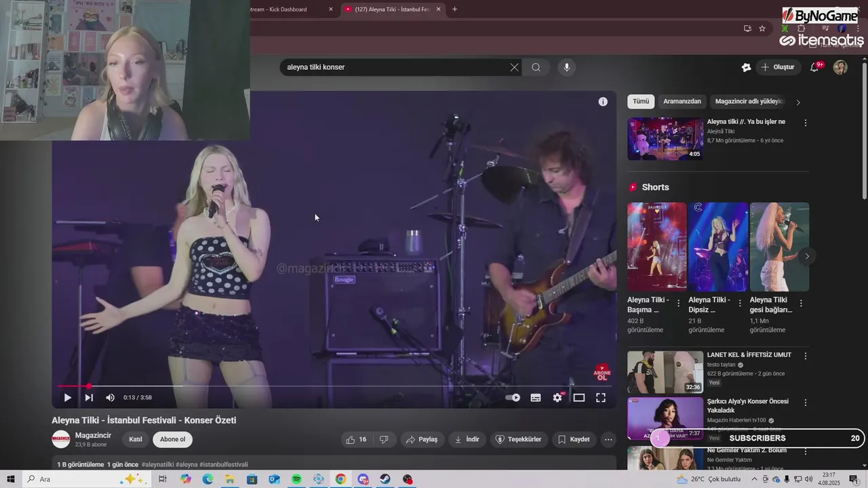Open File Explorer from the taskbar
The image size is (868, 488).
coord(230,479)
